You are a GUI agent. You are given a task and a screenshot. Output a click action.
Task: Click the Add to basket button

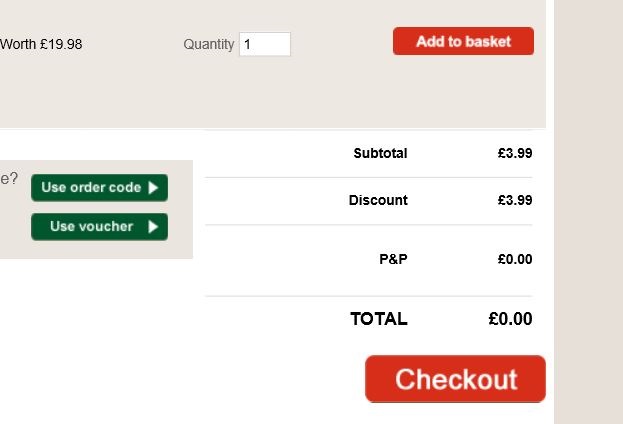pos(463,41)
